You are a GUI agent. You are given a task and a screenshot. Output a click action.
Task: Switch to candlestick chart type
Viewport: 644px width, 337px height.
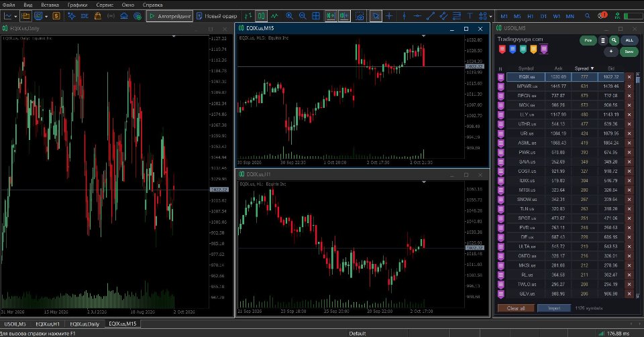click(x=261, y=16)
